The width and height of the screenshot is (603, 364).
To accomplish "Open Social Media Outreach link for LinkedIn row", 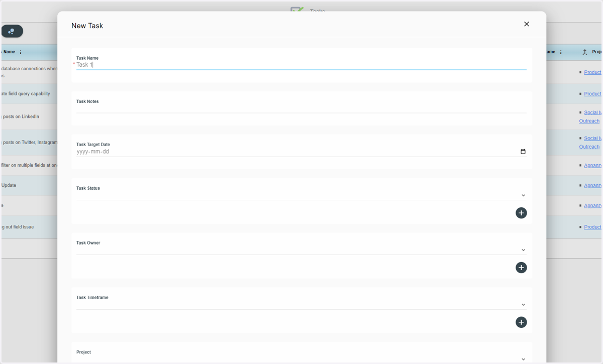I will pyautogui.click(x=590, y=116).
